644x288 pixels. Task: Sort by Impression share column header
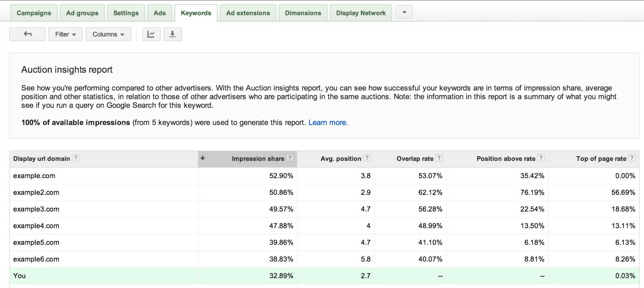(x=258, y=159)
